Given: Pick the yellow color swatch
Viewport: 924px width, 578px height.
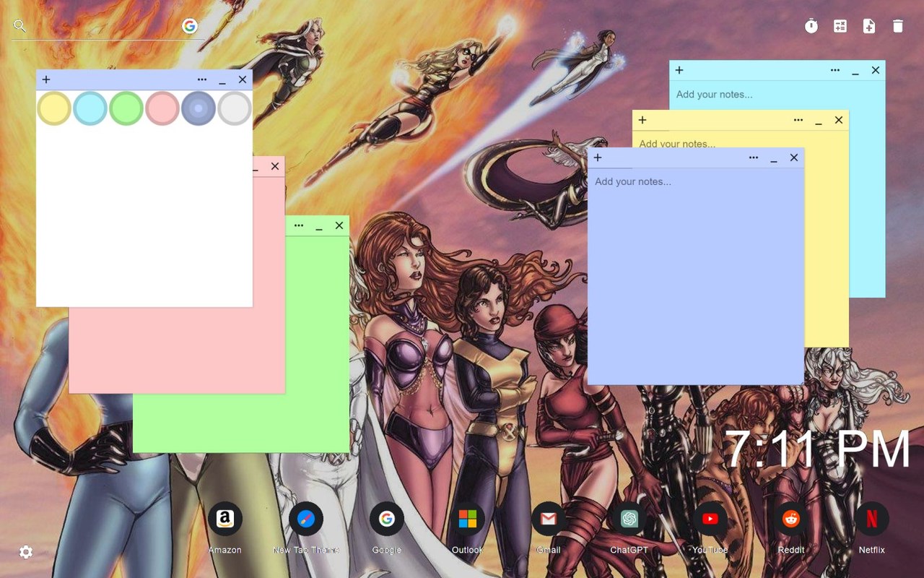Looking at the screenshot, I should [x=54, y=108].
